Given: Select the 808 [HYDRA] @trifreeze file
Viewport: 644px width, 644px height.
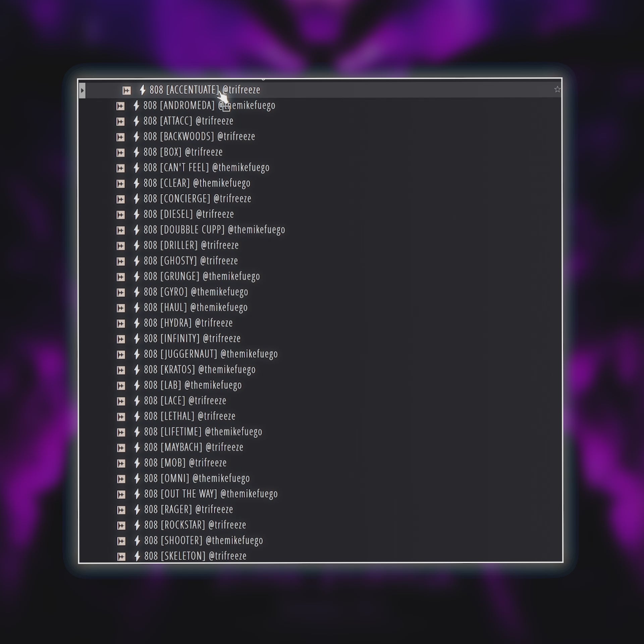Looking at the screenshot, I should (188, 323).
